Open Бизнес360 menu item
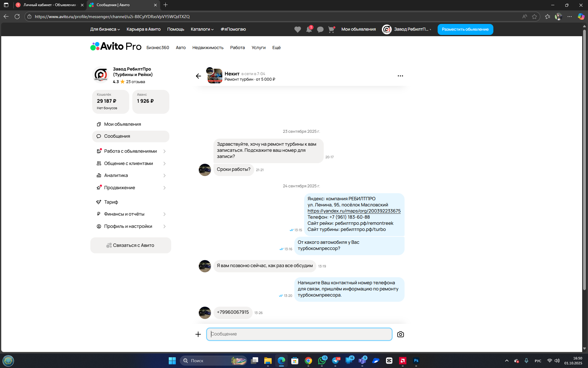 pyautogui.click(x=158, y=48)
